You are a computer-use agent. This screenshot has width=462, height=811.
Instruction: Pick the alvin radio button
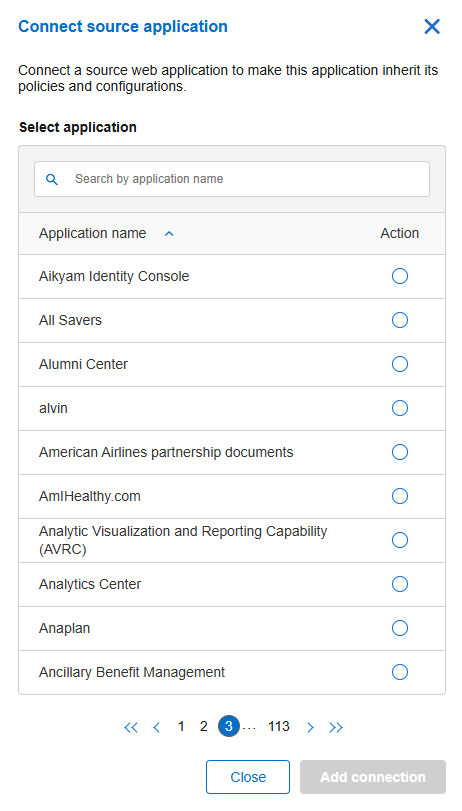click(x=399, y=408)
